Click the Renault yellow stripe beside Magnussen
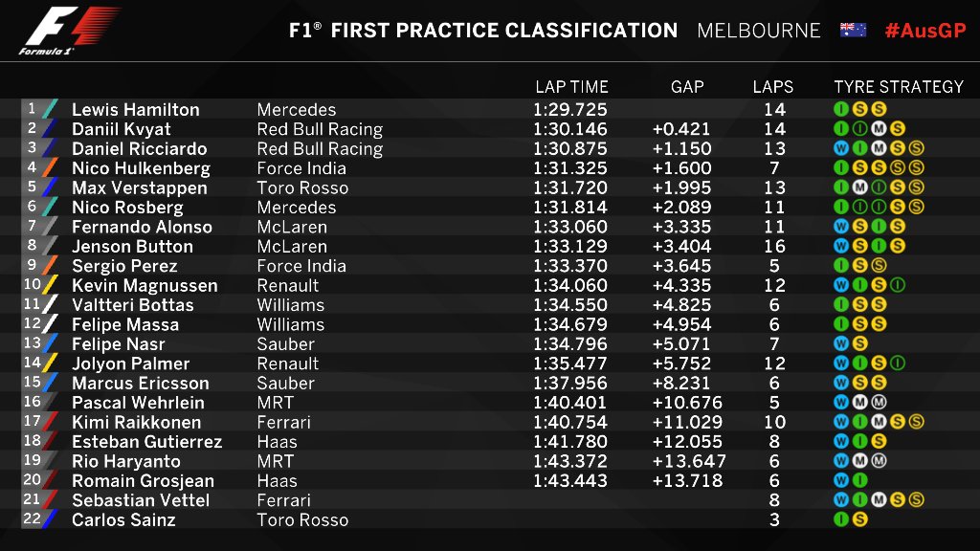Image resolution: width=980 pixels, height=551 pixels. pos(50,285)
